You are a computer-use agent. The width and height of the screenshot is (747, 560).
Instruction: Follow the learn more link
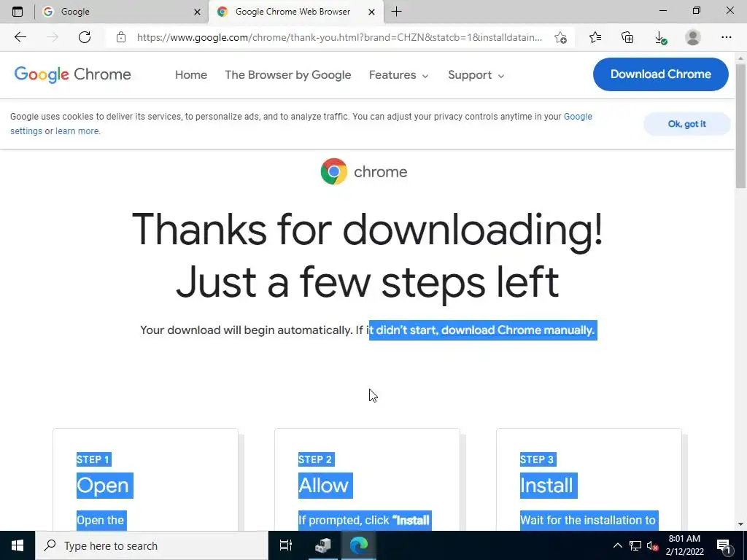[x=77, y=131]
